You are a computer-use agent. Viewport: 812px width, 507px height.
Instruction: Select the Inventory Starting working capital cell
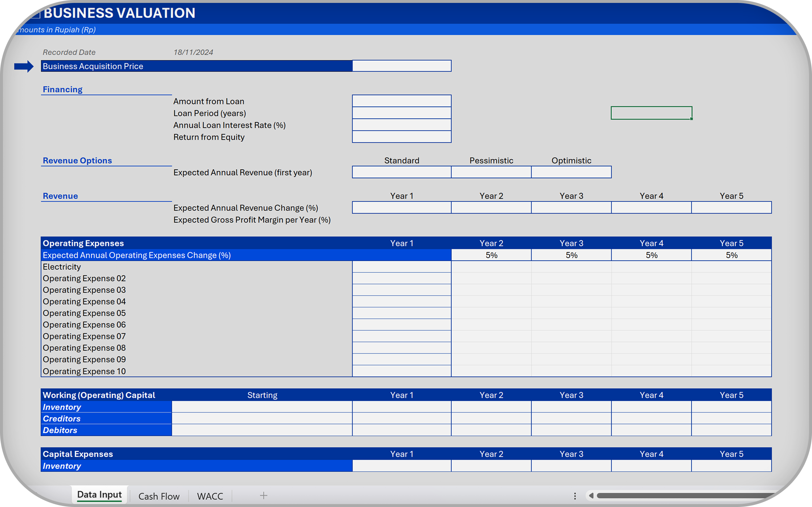[262, 407]
